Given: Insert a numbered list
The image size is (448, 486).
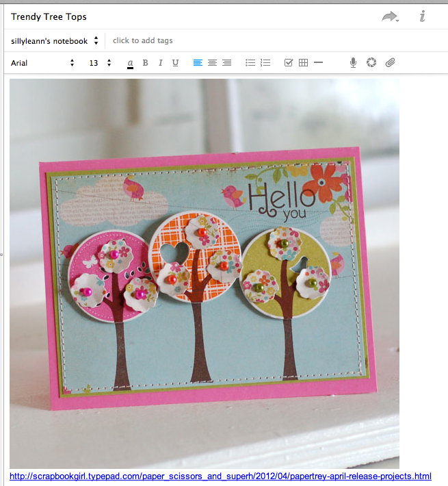Looking at the screenshot, I should click(x=265, y=63).
